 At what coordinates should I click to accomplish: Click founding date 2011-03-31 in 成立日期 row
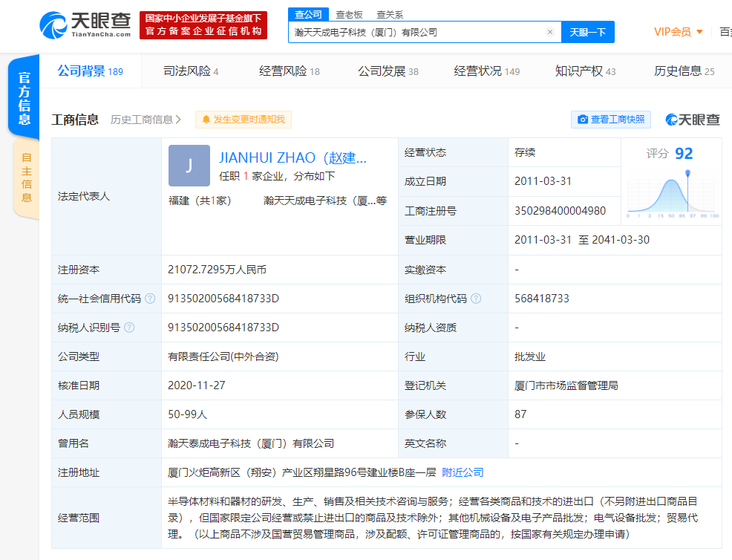pyautogui.click(x=543, y=181)
